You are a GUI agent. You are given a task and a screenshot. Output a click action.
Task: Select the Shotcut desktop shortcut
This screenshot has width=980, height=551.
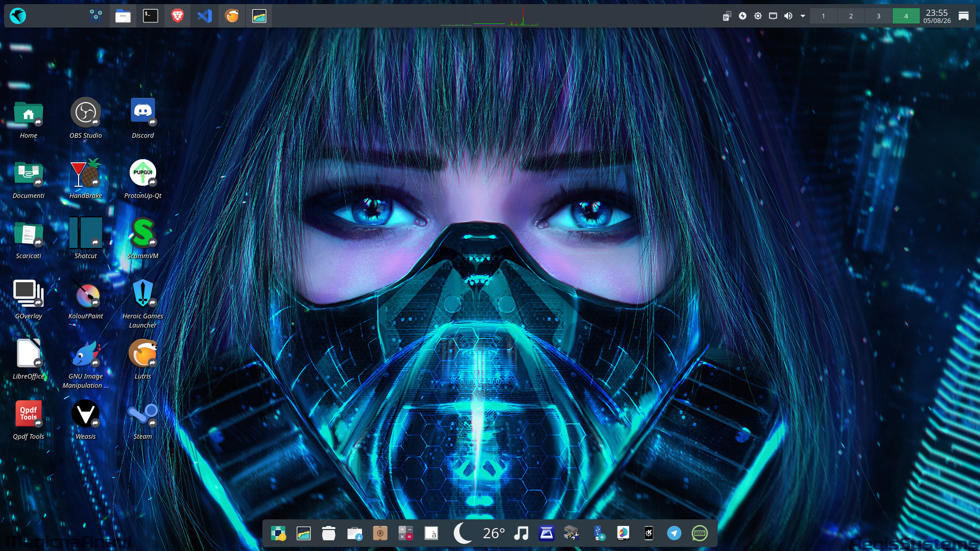86,239
